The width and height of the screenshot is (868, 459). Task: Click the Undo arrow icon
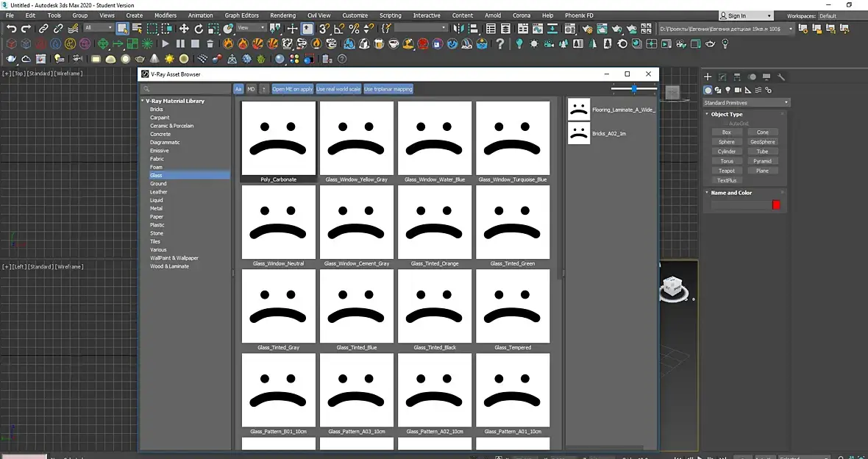point(11,28)
